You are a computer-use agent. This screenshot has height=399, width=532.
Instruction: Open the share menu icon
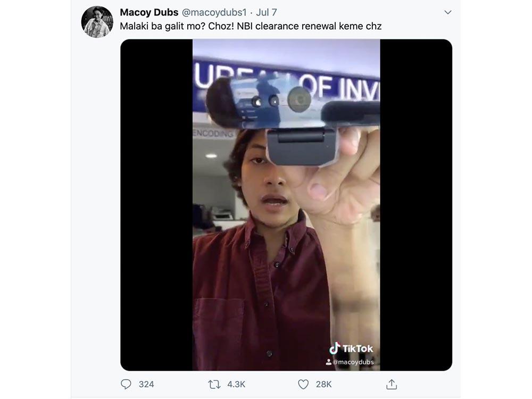coord(392,384)
